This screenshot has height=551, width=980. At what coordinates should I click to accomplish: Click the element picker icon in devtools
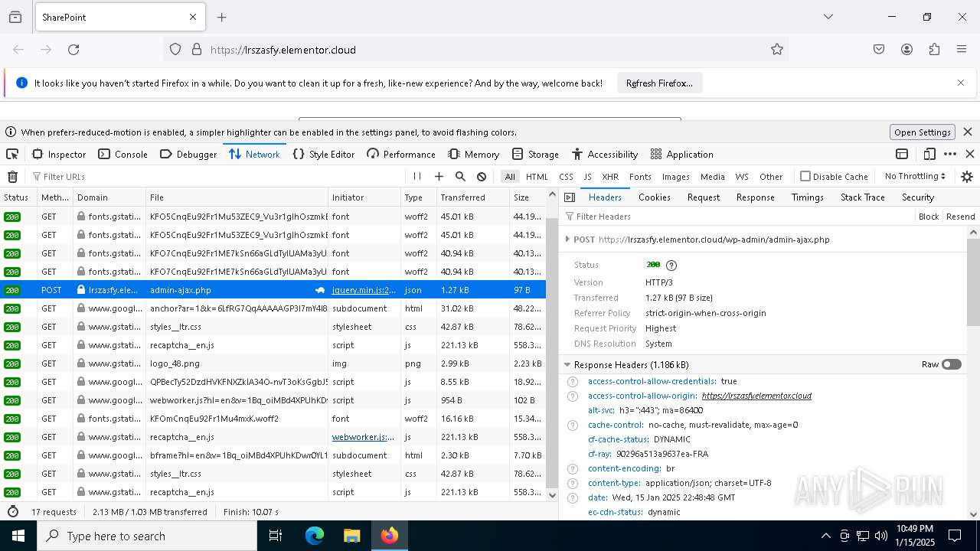click(12, 154)
